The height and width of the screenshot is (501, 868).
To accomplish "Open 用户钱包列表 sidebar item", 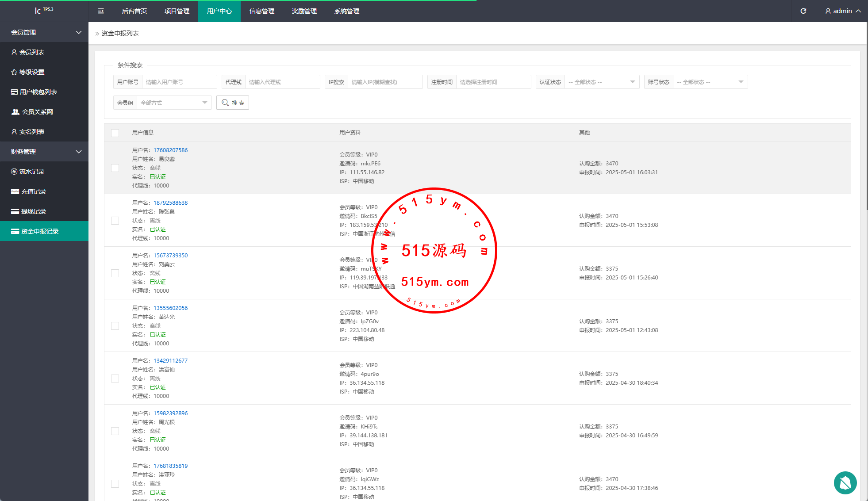I will click(38, 92).
